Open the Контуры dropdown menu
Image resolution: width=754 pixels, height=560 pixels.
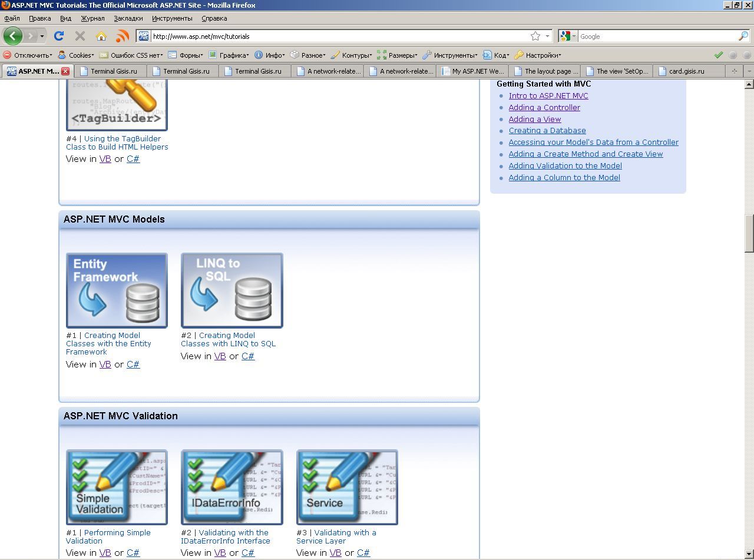click(351, 55)
